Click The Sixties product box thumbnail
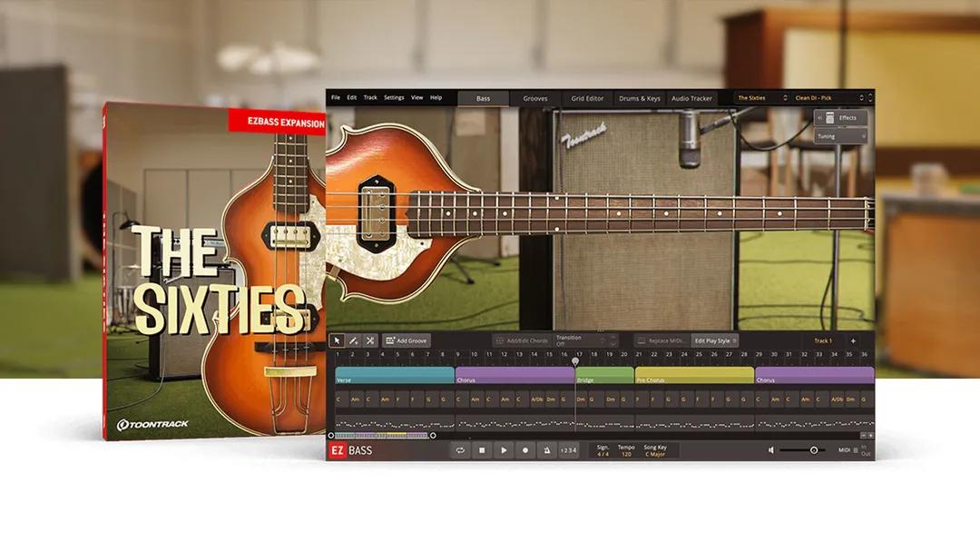This screenshot has width=980, height=552. [215, 271]
